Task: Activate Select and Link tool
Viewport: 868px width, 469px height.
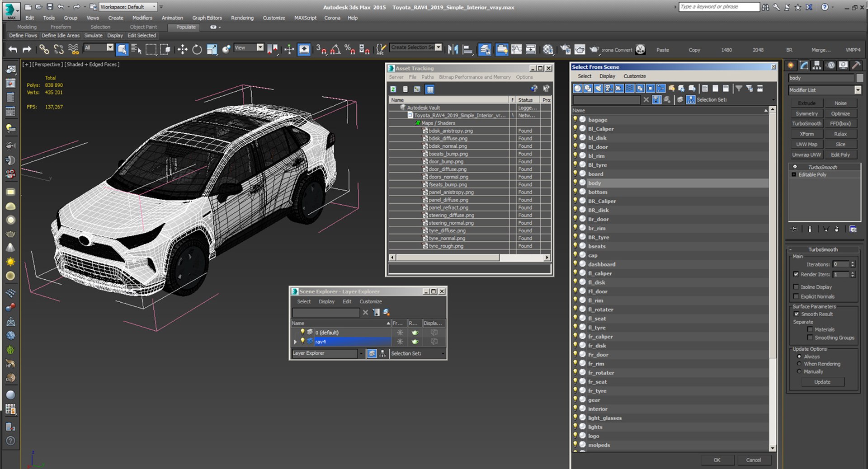Action: 44,49
